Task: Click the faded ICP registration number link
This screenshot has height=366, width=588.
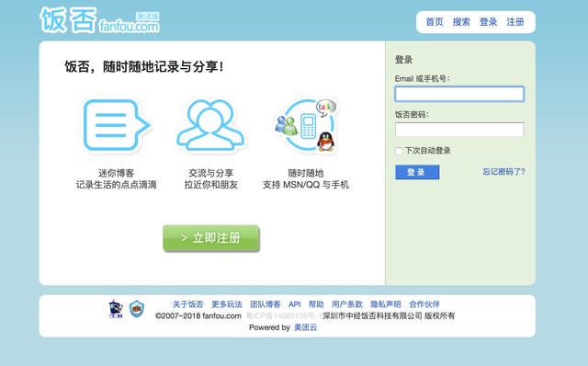Action: coord(284,315)
